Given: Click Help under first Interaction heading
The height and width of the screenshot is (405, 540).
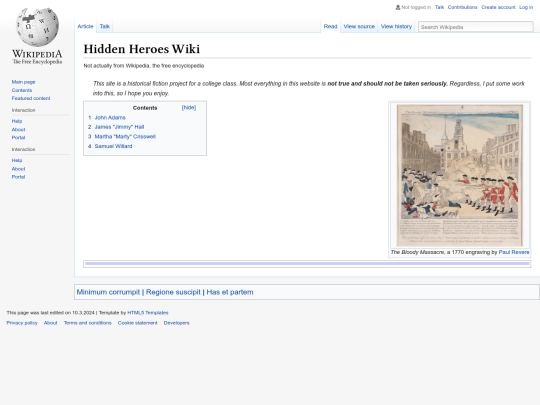Looking at the screenshot, I should click(x=17, y=121).
